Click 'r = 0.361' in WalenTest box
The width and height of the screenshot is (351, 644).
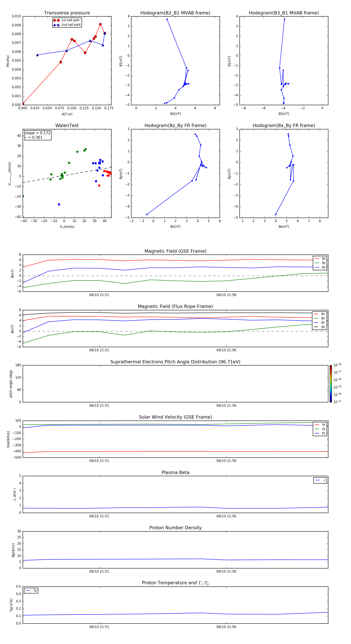[34, 137]
